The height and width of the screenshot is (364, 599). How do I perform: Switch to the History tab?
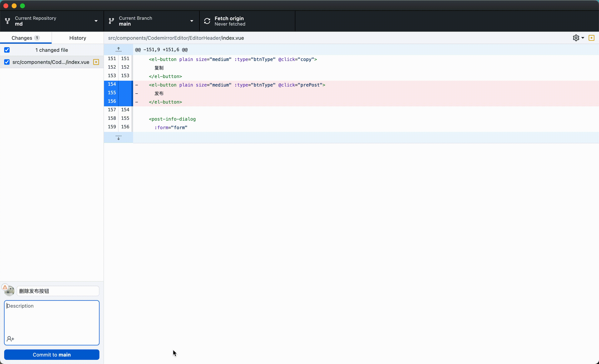coord(78,38)
